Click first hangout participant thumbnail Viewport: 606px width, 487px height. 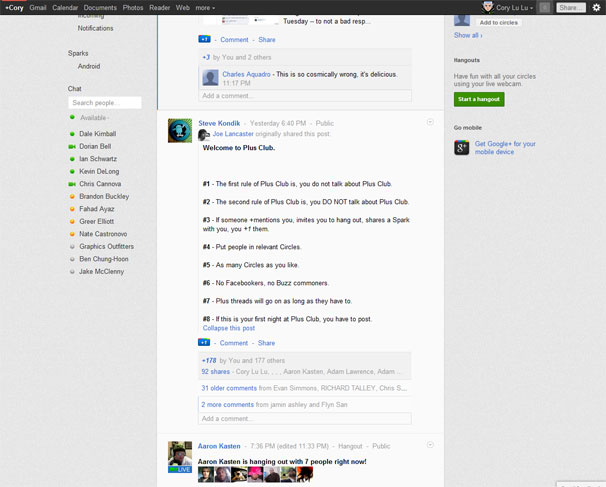pyautogui.click(x=206, y=474)
